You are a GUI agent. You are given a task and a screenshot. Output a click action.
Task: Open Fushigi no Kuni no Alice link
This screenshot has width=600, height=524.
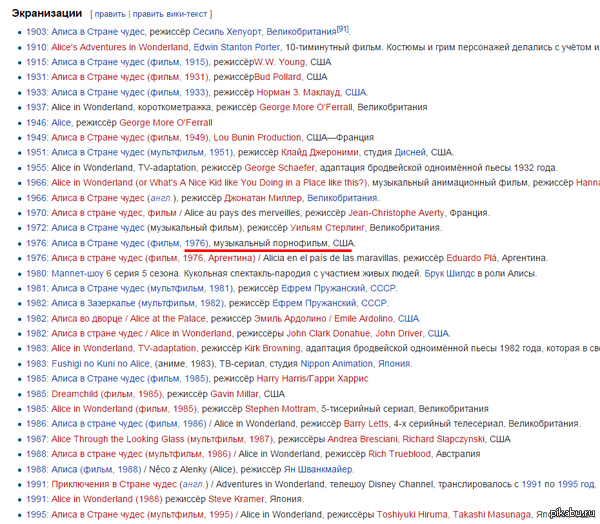(100, 364)
